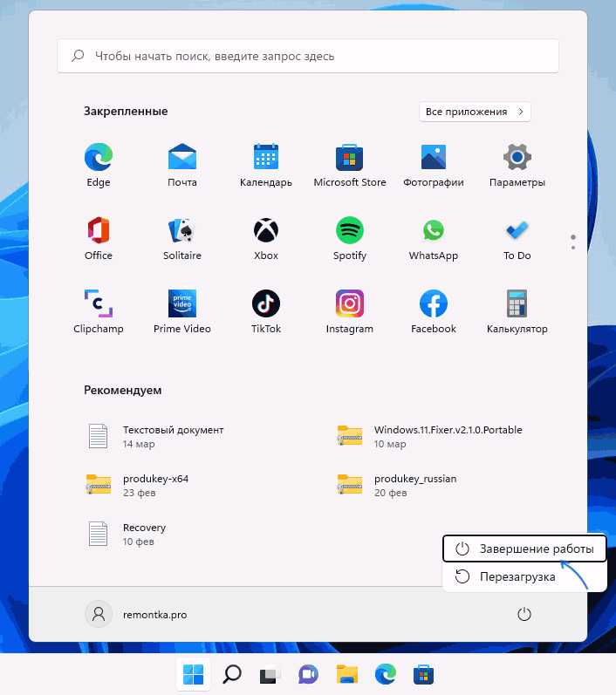This screenshot has height=695, width=616.
Task: Open the Xbox app
Action: [266, 238]
